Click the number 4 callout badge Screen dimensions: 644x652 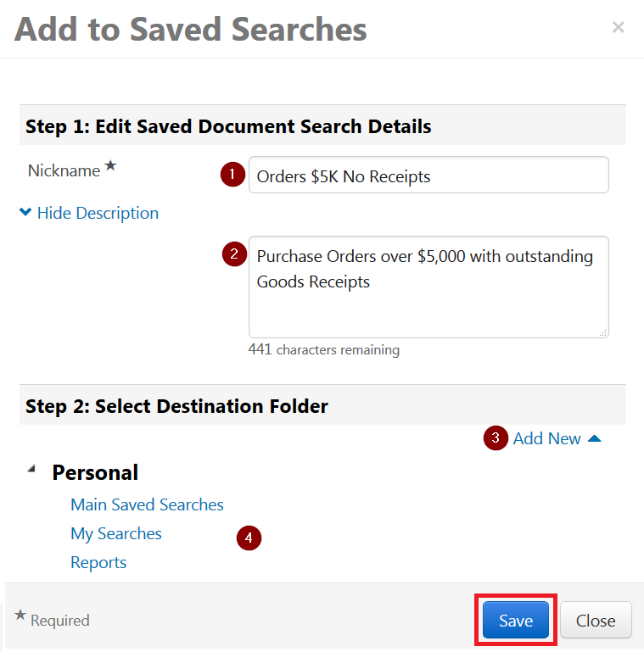(248, 537)
